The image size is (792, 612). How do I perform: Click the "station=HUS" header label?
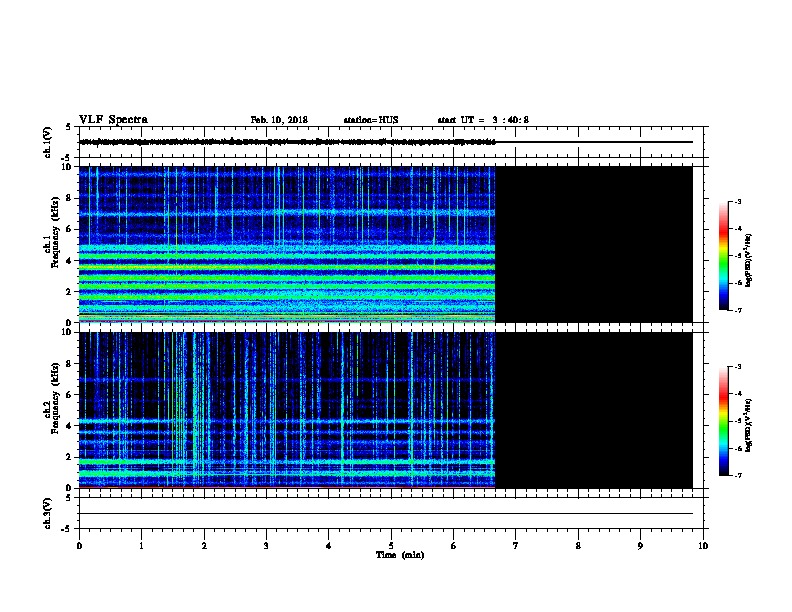[x=371, y=120]
